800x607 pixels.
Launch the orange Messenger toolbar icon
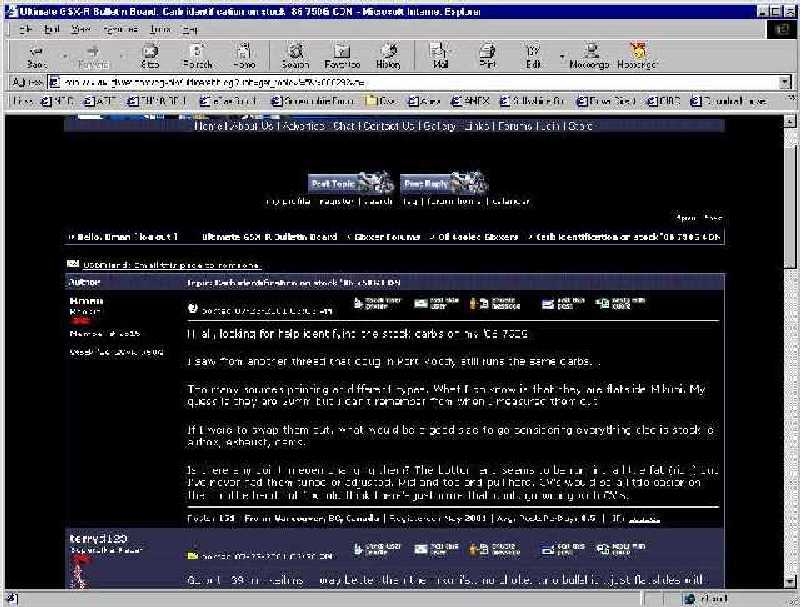click(637, 56)
